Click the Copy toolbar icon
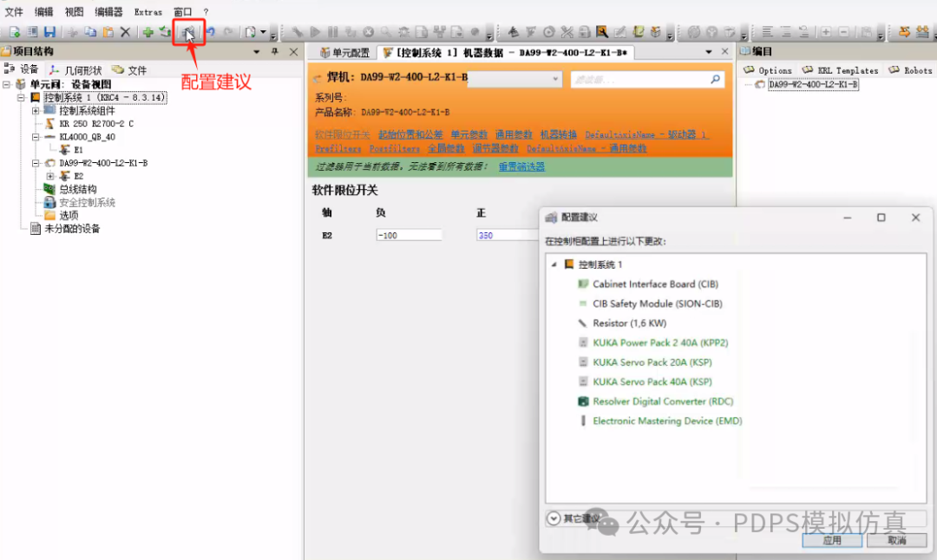This screenshot has height=560, width=937. [90, 32]
